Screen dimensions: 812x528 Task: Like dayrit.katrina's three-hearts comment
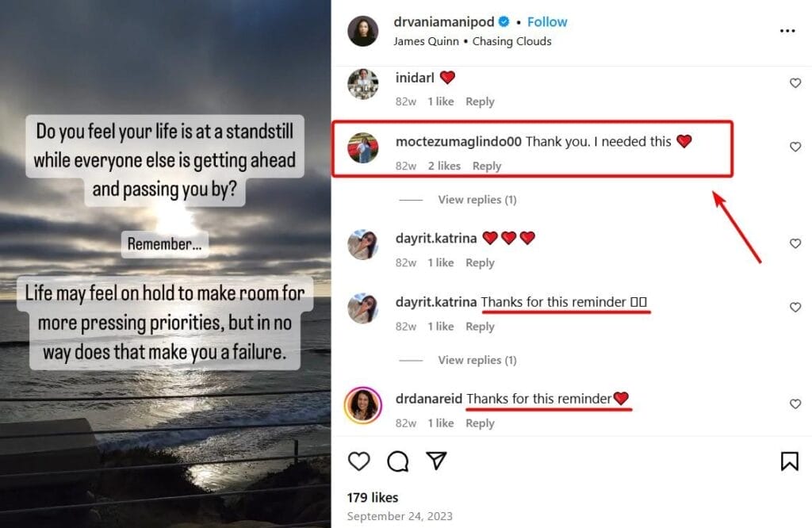795,243
